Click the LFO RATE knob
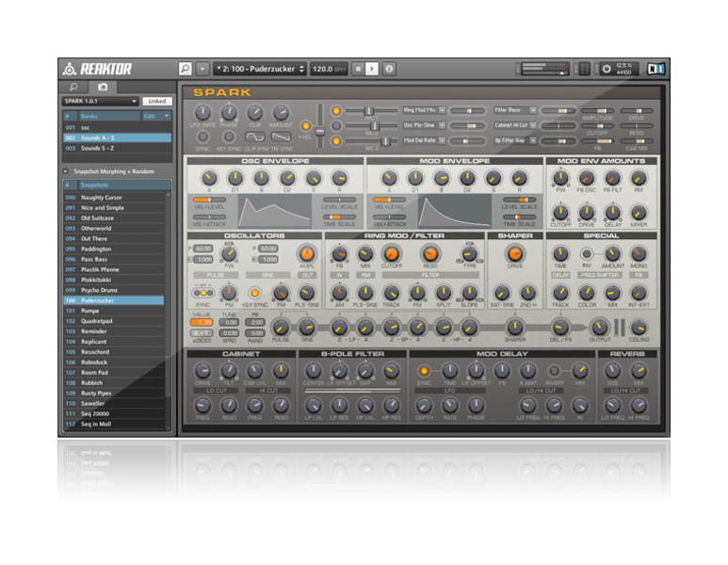 202,113
